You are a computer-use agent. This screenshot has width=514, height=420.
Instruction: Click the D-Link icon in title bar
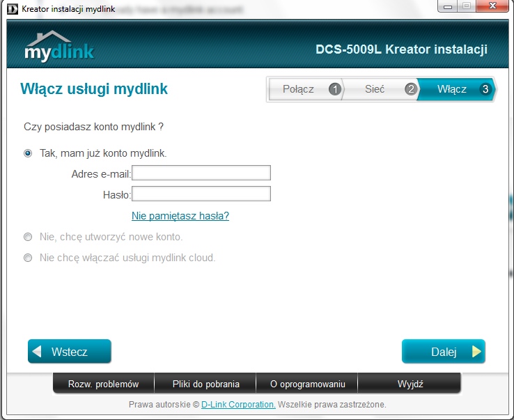13,8
